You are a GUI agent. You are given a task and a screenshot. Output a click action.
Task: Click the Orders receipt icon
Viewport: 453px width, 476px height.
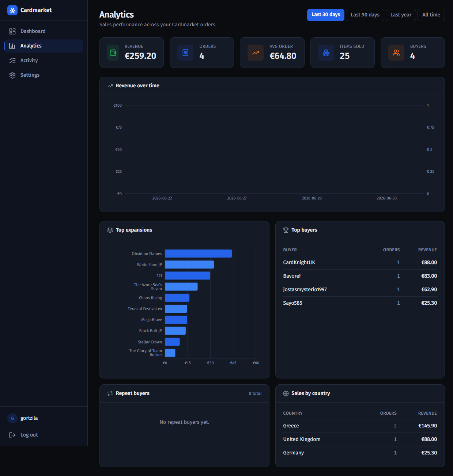pyautogui.click(x=185, y=53)
